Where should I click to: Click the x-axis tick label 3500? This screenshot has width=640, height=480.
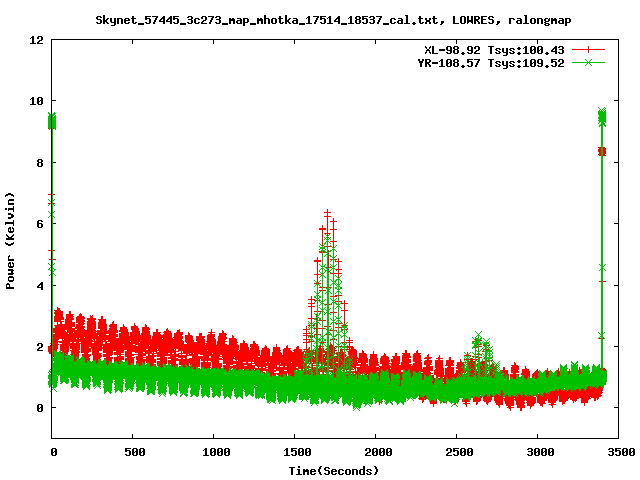click(620, 452)
